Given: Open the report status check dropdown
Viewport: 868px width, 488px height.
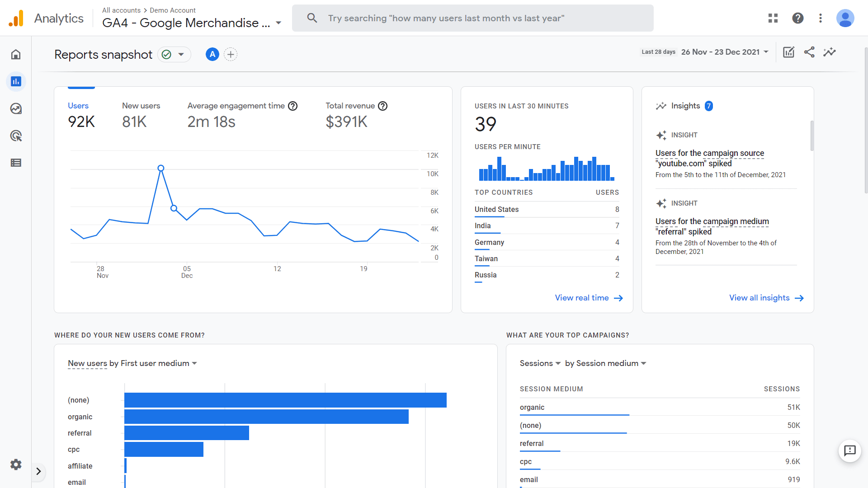Looking at the screenshot, I should pyautogui.click(x=174, y=55).
